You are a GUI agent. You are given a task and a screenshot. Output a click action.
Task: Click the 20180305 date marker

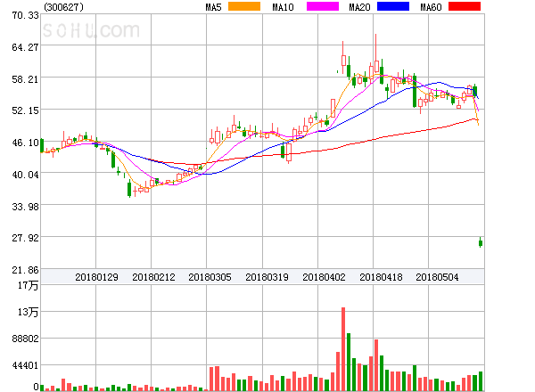point(210,277)
